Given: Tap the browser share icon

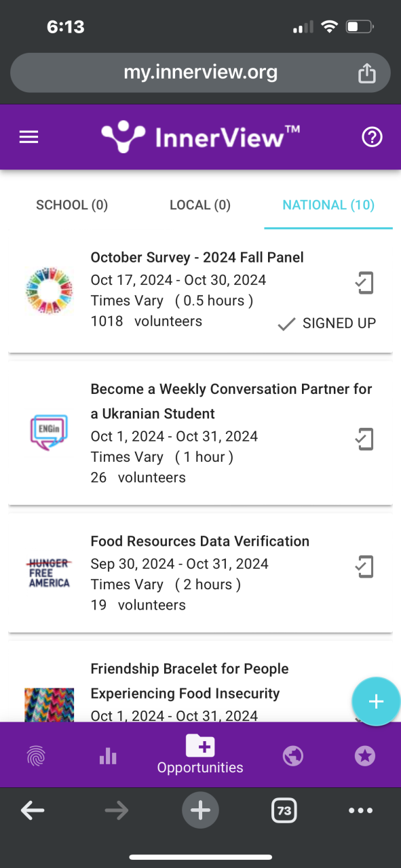Looking at the screenshot, I should point(366,73).
